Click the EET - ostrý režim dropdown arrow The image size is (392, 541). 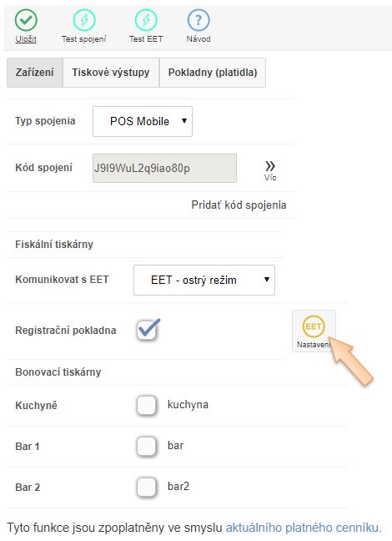pos(267,280)
